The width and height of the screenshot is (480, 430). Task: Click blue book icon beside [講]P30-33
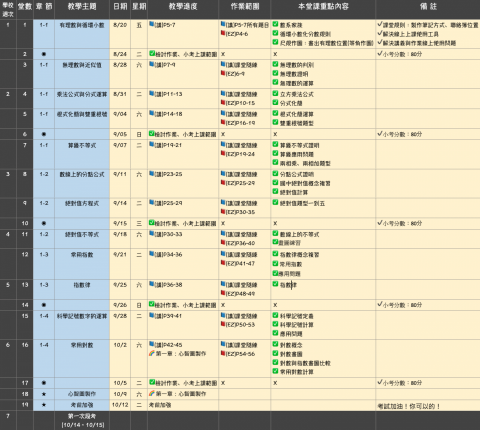[152, 233]
